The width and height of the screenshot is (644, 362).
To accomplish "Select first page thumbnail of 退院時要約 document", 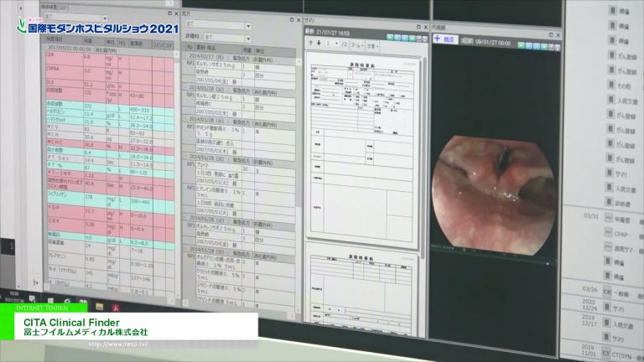I will pos(362,149).
